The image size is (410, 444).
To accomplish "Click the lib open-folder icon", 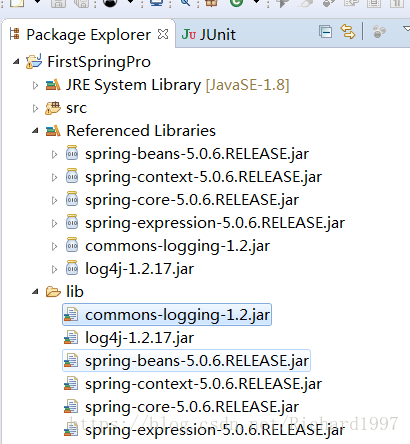I will pos(53,292).
